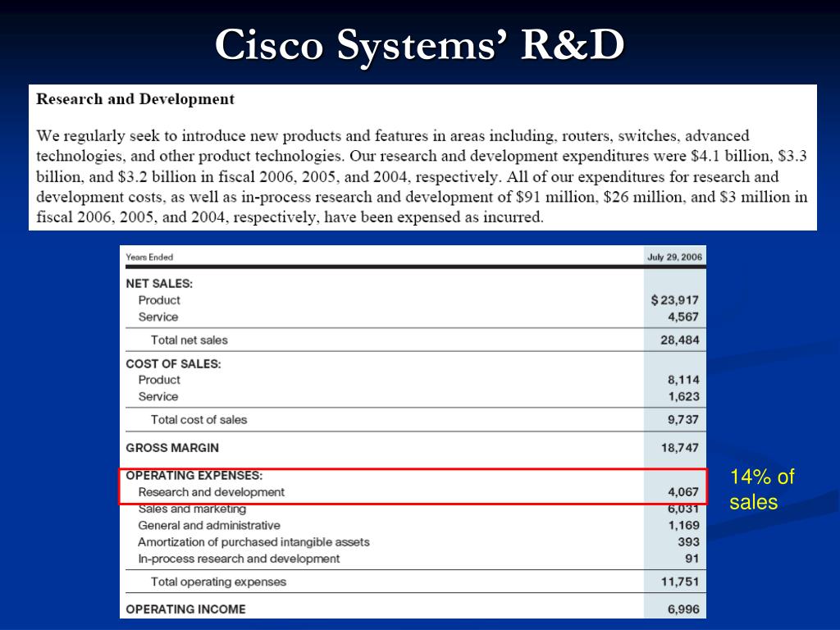Select the "GROSS MARGIN" row label
Viewport: 840px width, 630px height.
(172, 448)
